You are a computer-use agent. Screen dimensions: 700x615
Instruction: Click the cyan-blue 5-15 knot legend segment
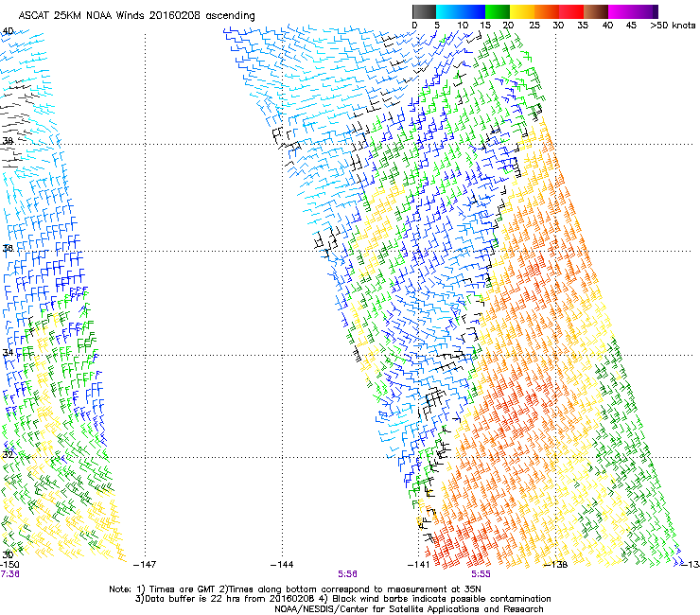[x=461, y=11]
